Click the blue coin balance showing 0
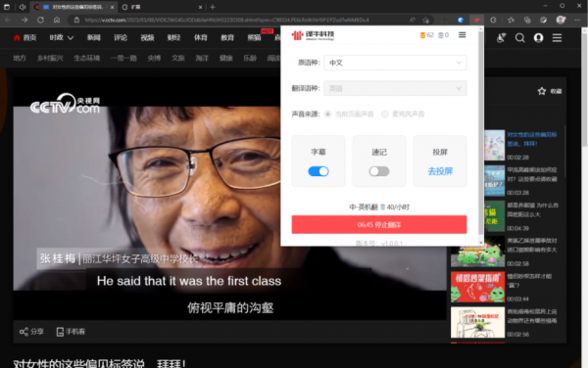 click(x=444, y=35)
